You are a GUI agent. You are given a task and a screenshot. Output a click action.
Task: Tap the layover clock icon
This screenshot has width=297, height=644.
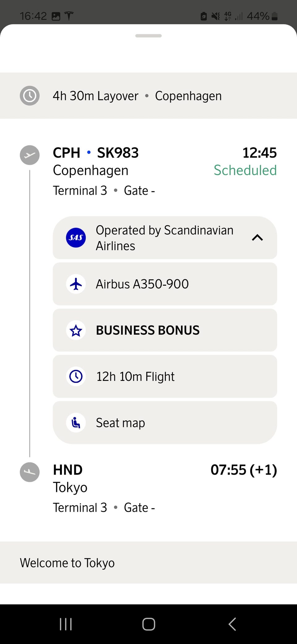click(x=30, y=96)
